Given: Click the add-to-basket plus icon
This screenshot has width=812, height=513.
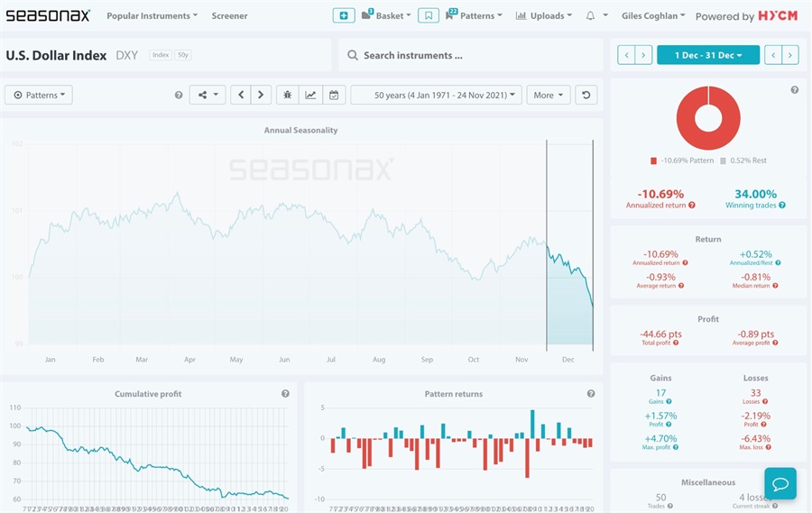Looking at the screenshot, I should [343, 15].
